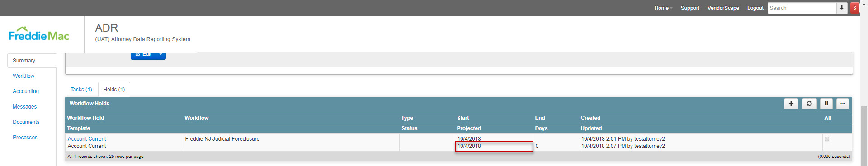The width and height of the screenshot is (868, 166).
Task: Click the Logout link
Action: click(x=755, y=8)
